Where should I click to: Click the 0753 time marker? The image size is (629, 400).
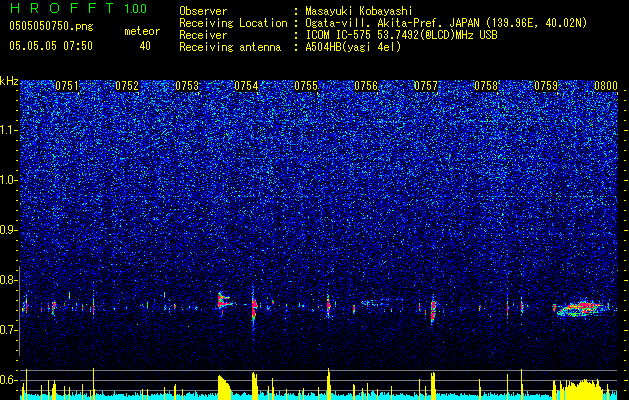pyautogui.click(x=187, y=86)
